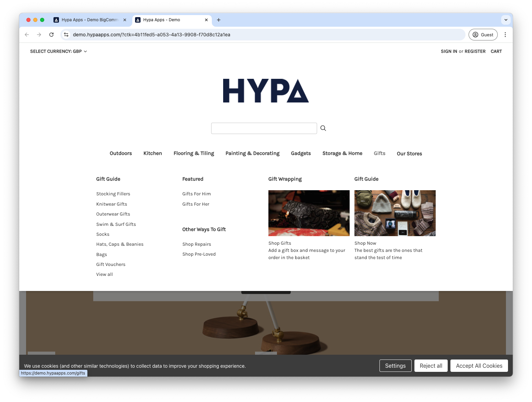The image size is (532, 402).
Task: Click the Sign In link
Action: pos(449,51)
